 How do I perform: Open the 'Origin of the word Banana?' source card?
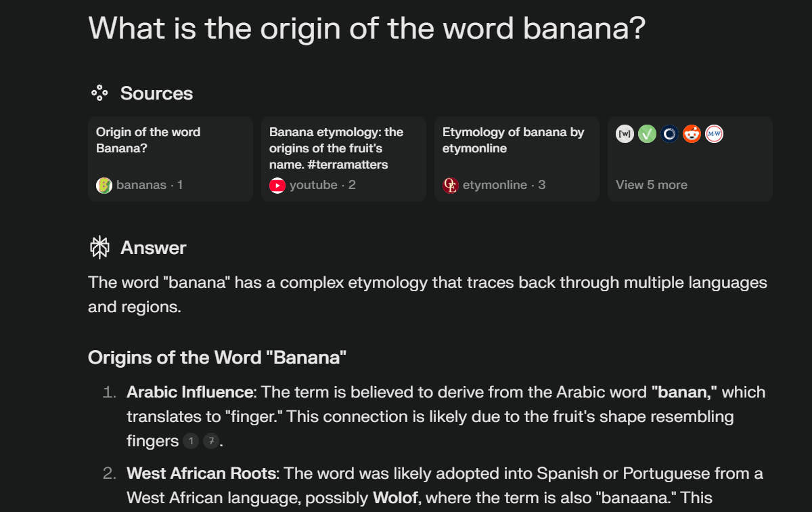pos(170,158)
